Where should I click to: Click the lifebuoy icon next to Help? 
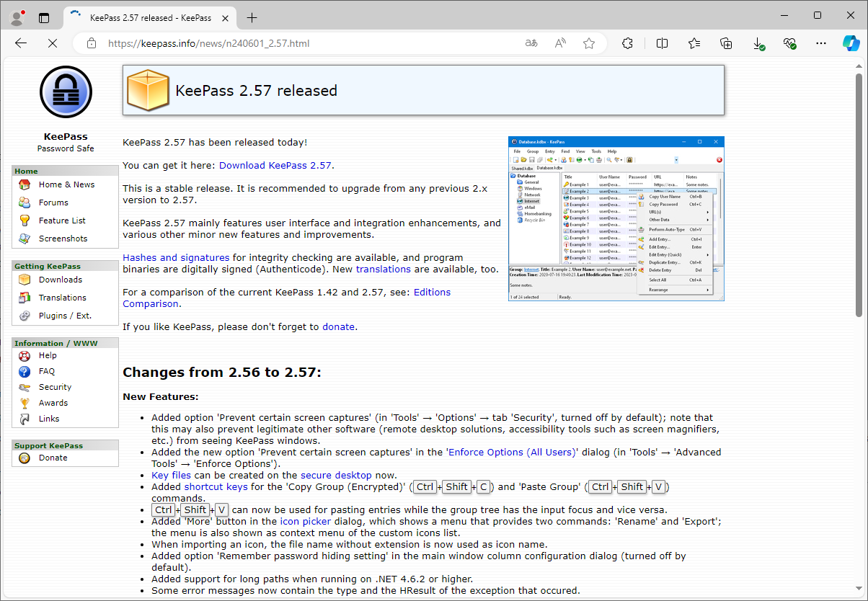25,355
